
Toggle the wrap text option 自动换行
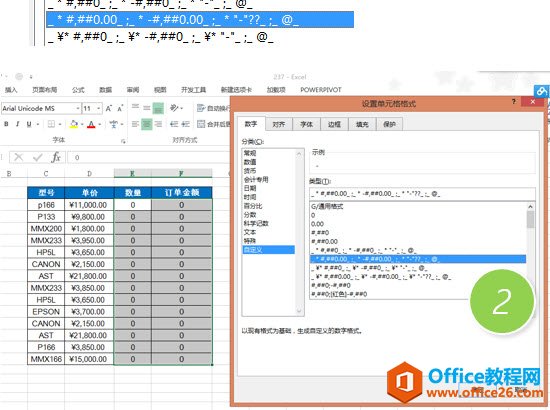213,108
